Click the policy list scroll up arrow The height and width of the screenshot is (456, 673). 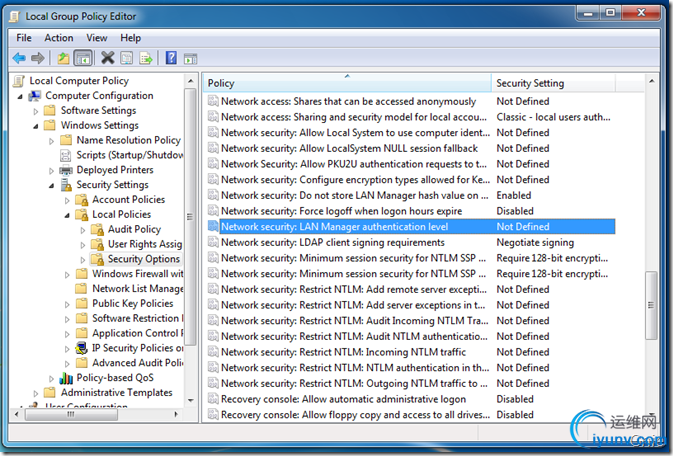click(x=651, y=81)
